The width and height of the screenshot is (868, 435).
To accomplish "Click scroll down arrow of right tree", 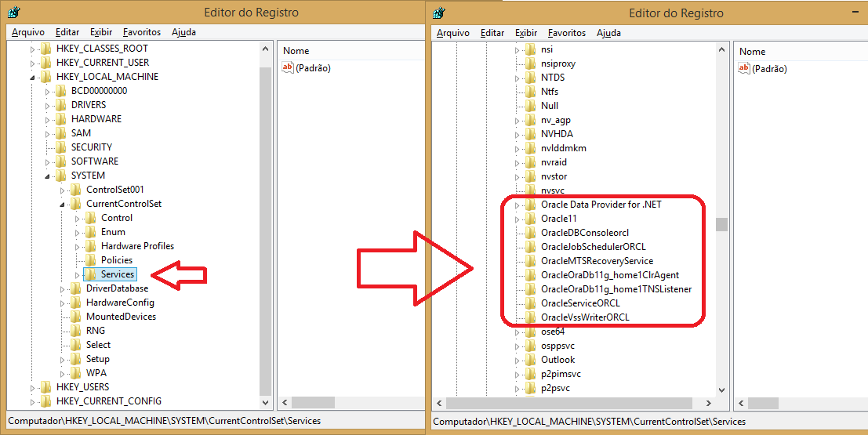I will point(721,390).
